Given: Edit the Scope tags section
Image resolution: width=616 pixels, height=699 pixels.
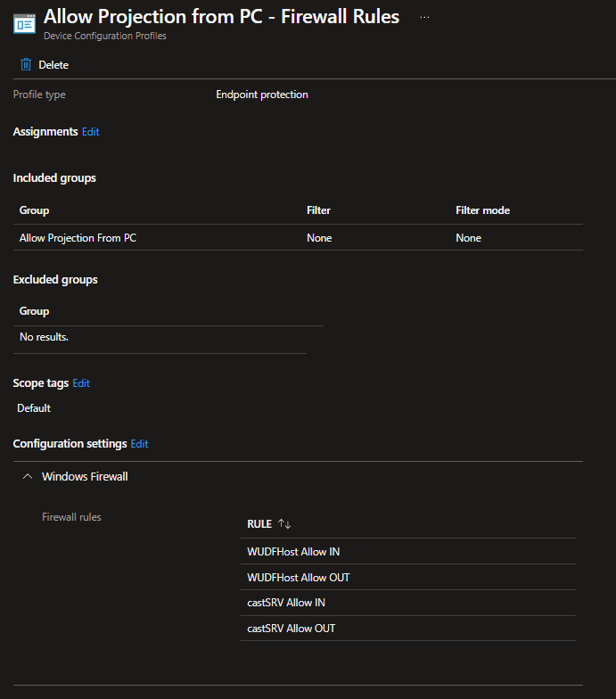Looking at the screenshot, I should 81,383.
